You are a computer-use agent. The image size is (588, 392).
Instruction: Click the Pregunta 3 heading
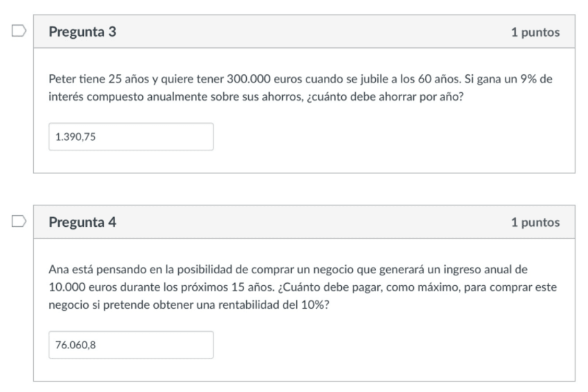click(x=83, y=33)
